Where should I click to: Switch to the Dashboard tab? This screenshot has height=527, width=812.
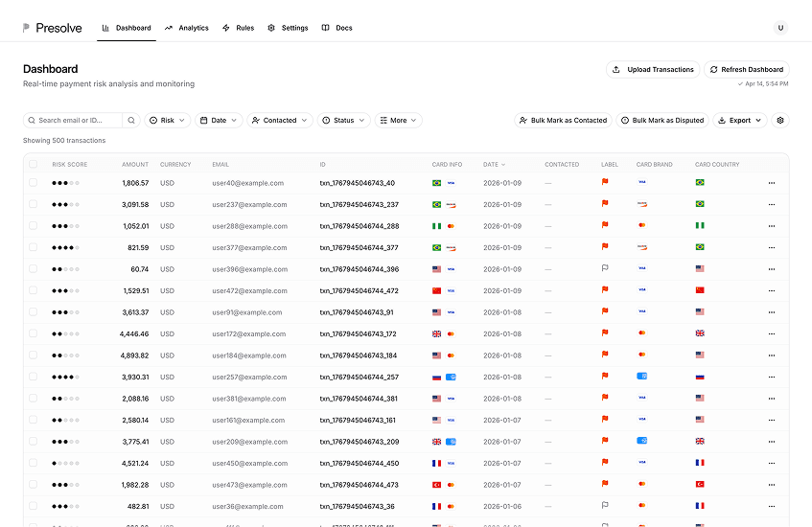pyautogui.click(x=127, y=28)
